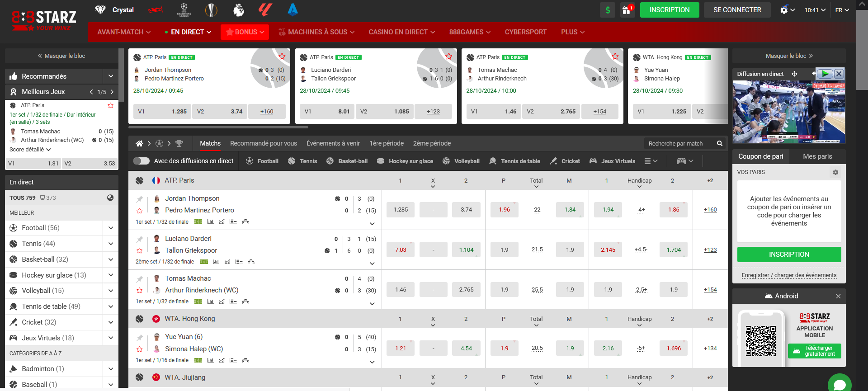This screenshot has height=391, width=868.
Task: Open the settings gear in header
Action: click(x=784, y=10)
